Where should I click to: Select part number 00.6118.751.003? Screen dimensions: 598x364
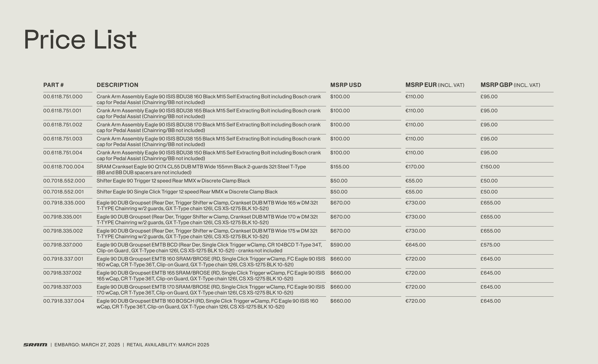[x=63, y=139]
